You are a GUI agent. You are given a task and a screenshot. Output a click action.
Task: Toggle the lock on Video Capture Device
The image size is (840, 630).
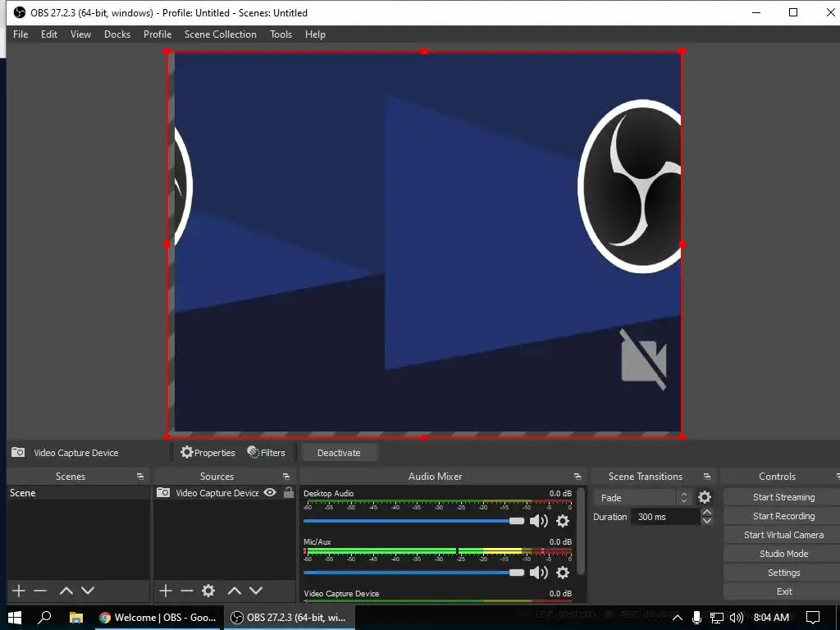point(289,492)
